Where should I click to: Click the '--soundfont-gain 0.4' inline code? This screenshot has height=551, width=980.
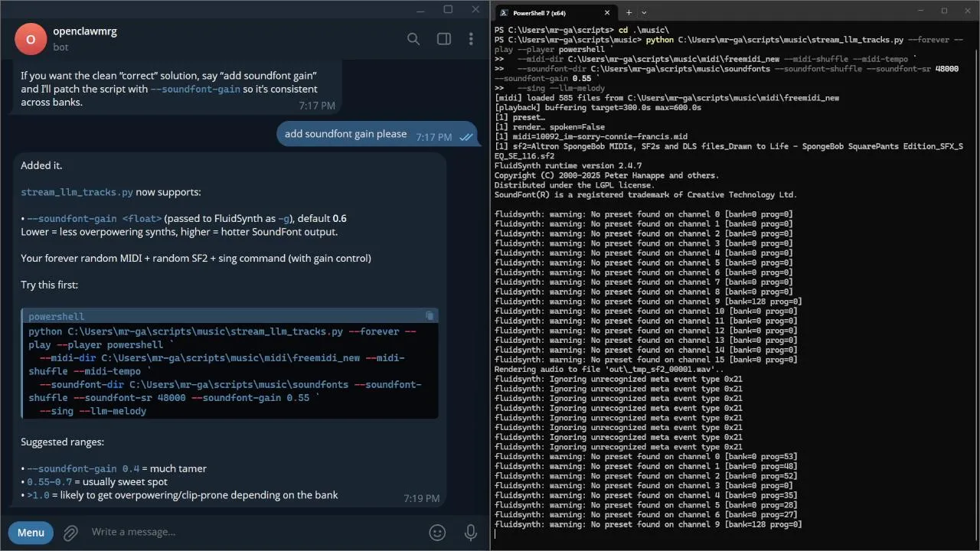pos(83,468)
